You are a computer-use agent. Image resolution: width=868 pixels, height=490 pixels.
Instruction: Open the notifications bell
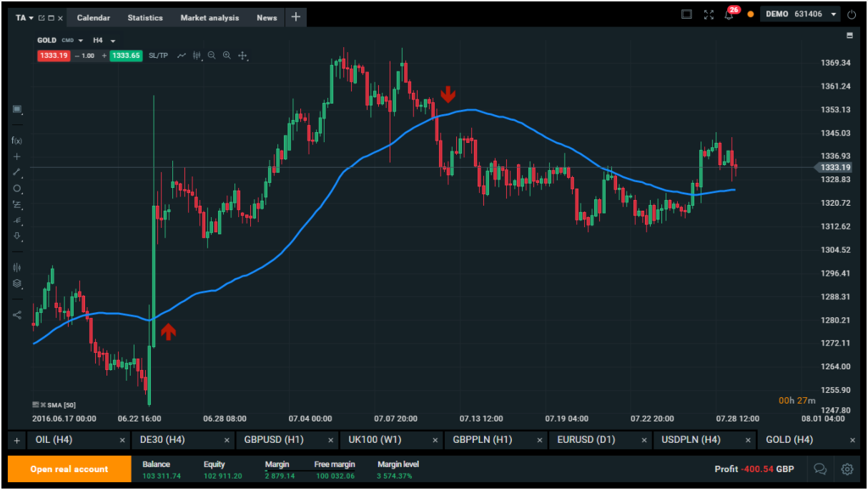click(729, 15)
